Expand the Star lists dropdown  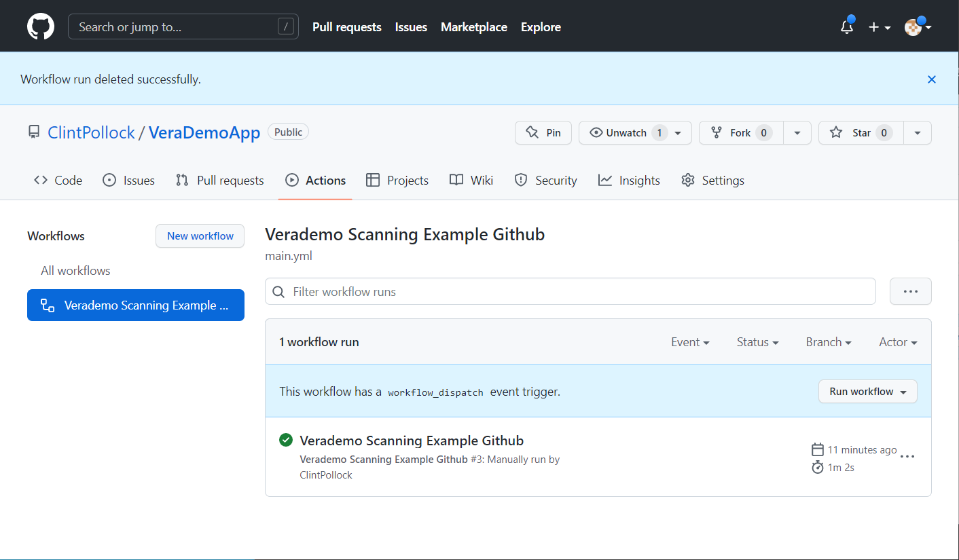pos(918,132)
